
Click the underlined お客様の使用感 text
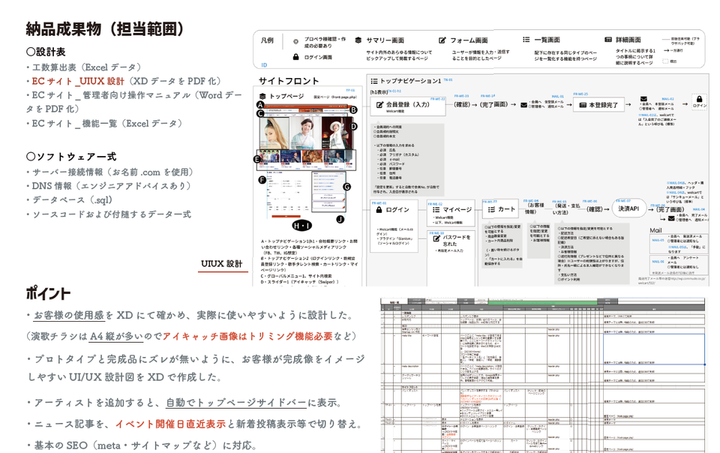click(x=69, y=315)
